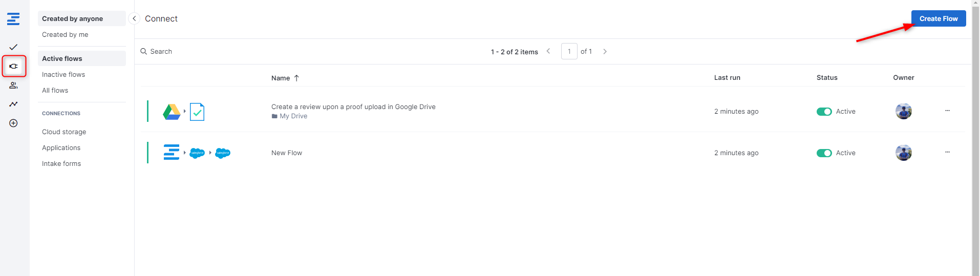Viewport: 980px width, 276px height.
Task: Click owner avatar of Google Drive flow
Action: pos(904,111)
